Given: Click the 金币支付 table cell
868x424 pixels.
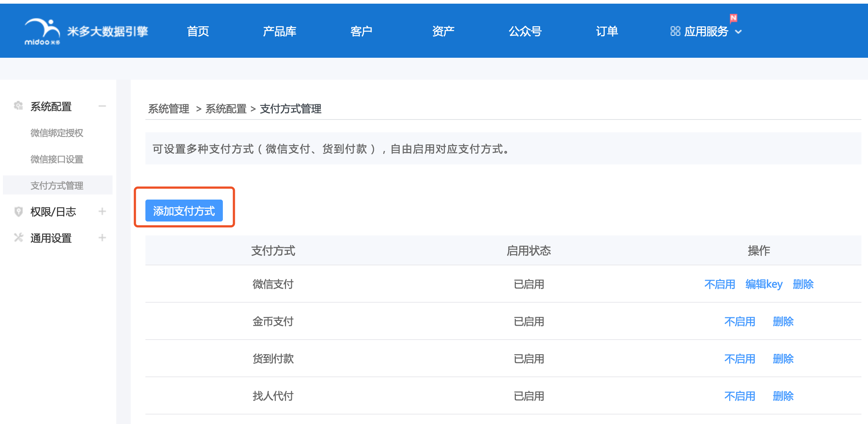Looking at the screenshot, I should [273, 321].
